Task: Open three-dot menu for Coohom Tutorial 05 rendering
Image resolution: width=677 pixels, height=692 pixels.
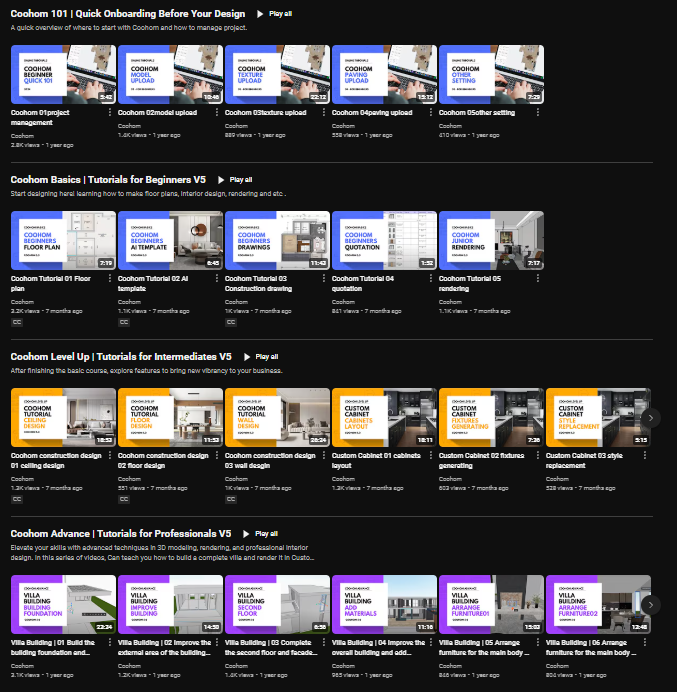Action: (x=538, y=278)
